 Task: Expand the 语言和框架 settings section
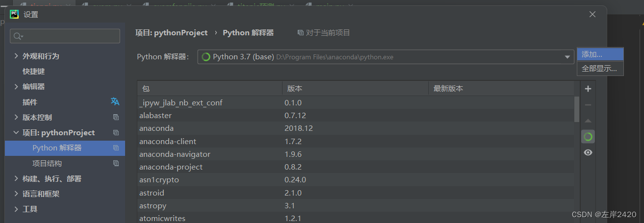pyautogui.click(x=17, y=194)
